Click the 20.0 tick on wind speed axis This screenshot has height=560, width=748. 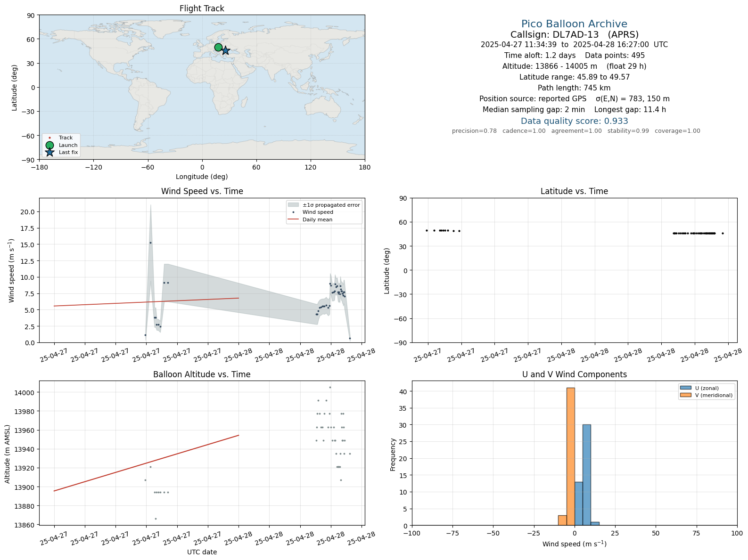point(27,212)
